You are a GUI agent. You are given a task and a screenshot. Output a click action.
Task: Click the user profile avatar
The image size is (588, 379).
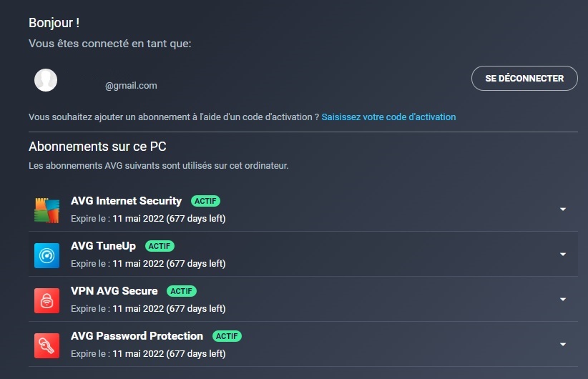pos(46,80)
